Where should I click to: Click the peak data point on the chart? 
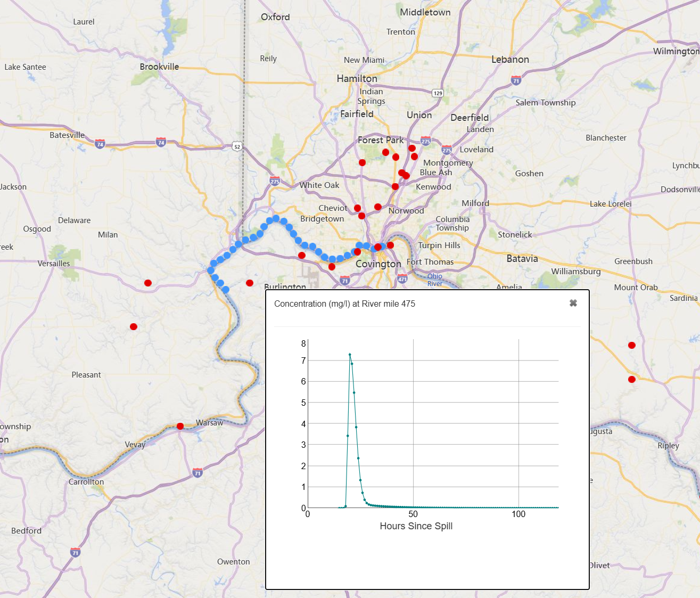click(x=350, y=354)
